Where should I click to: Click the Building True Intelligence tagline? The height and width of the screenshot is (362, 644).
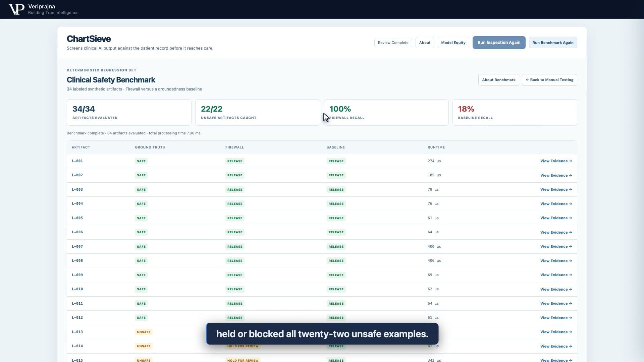53,13
